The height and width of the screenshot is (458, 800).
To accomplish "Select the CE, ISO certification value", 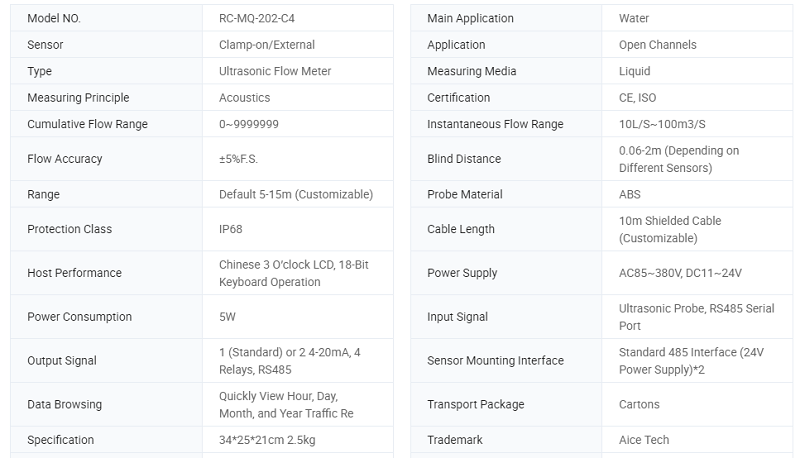I will [638, 98].
